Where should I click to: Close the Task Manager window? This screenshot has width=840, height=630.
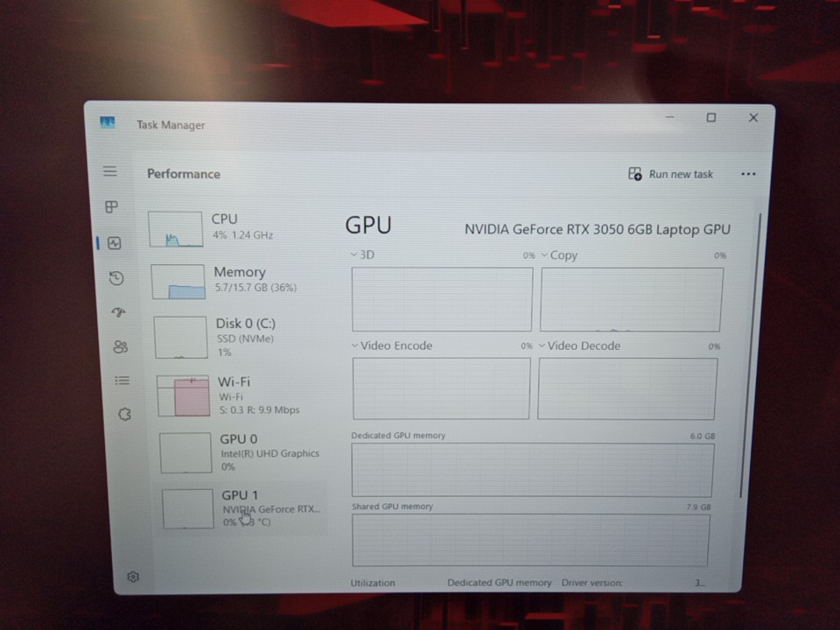point(753,117)
